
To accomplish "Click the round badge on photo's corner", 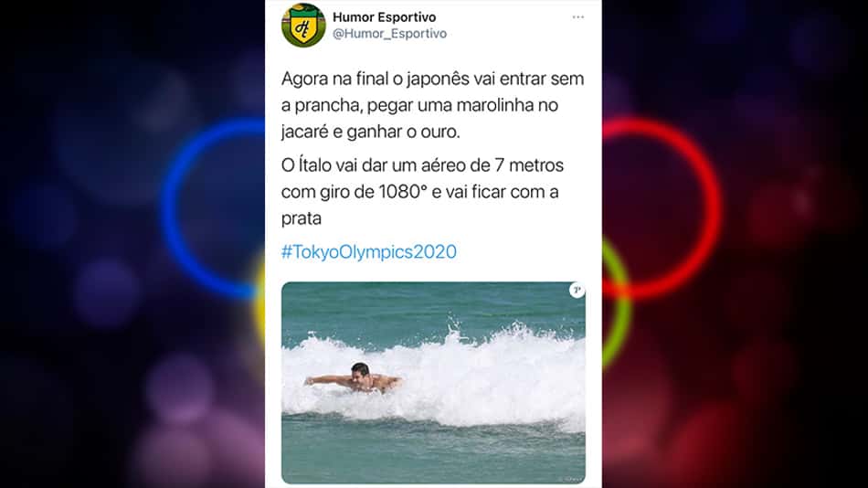I will click(x=577, y=291).
